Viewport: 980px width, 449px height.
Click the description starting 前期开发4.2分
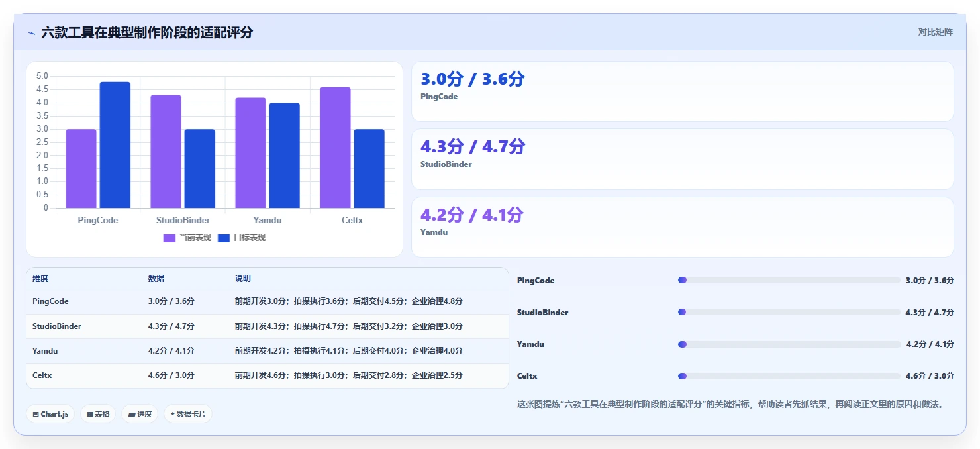[x=349, y=351]
